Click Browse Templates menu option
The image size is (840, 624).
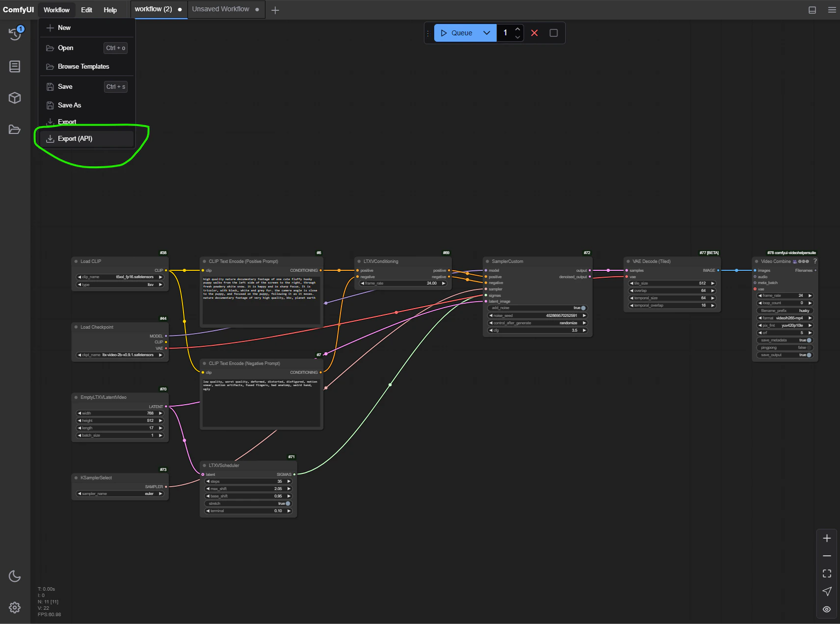tap(83, 67)
